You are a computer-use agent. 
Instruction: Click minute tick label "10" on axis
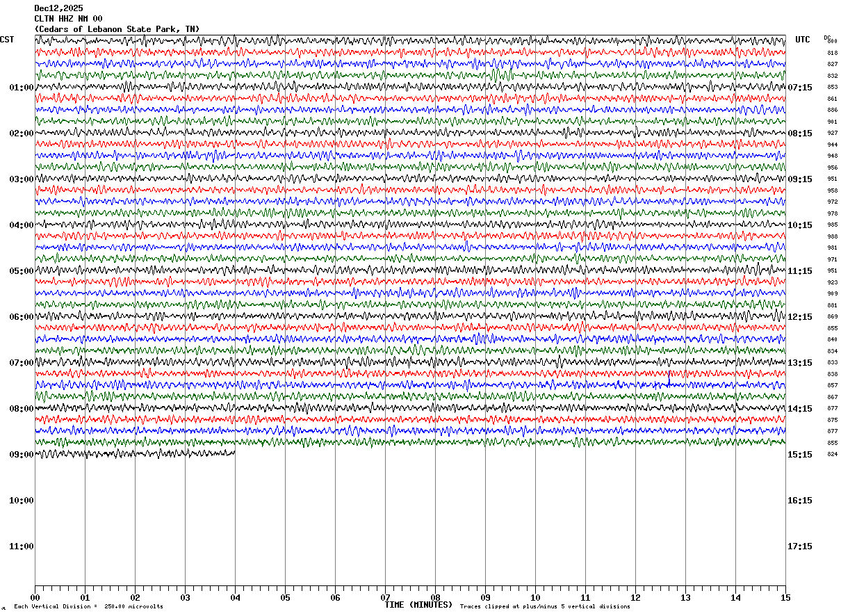pos(535,598)
